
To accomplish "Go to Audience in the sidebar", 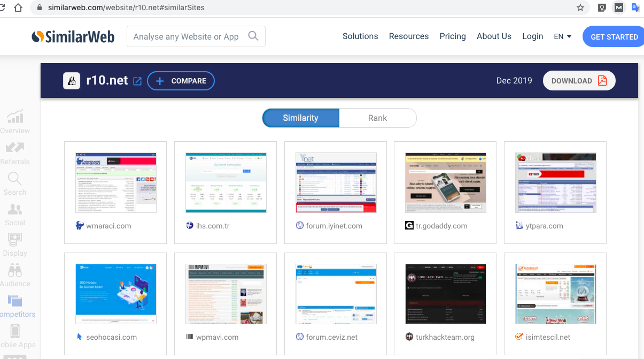I will (15, 275).
